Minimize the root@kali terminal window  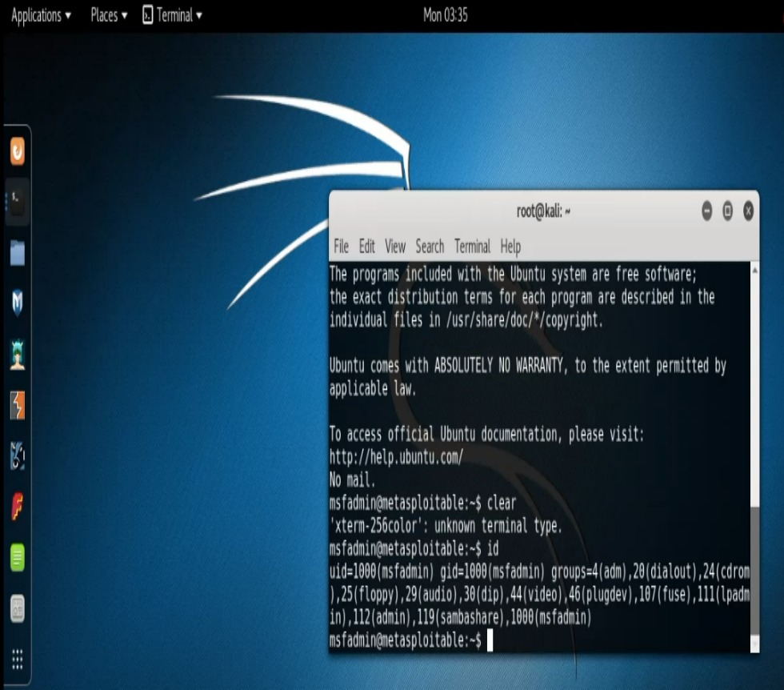[706, 211]
